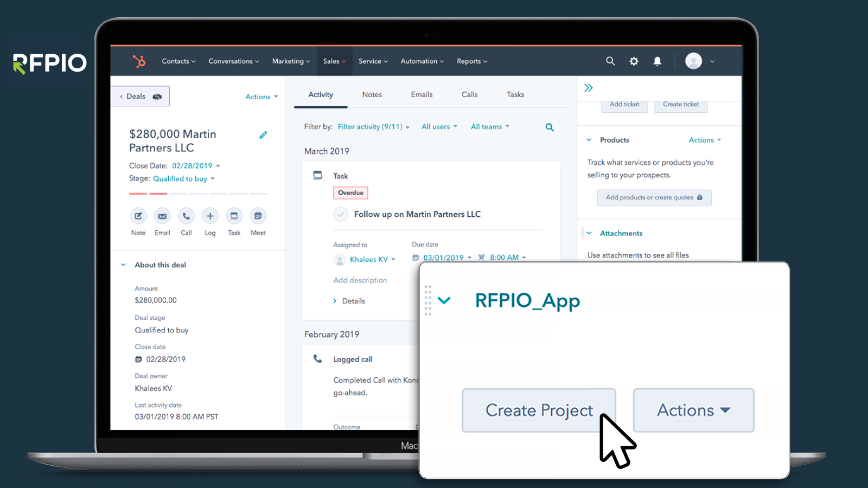Search the activity timeline magnifier icon

[550, 127]
